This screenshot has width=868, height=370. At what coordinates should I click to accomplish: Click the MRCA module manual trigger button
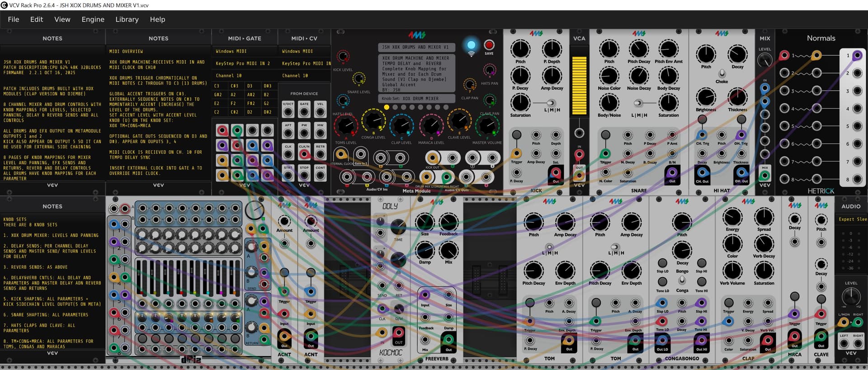[x=794, y=297]
